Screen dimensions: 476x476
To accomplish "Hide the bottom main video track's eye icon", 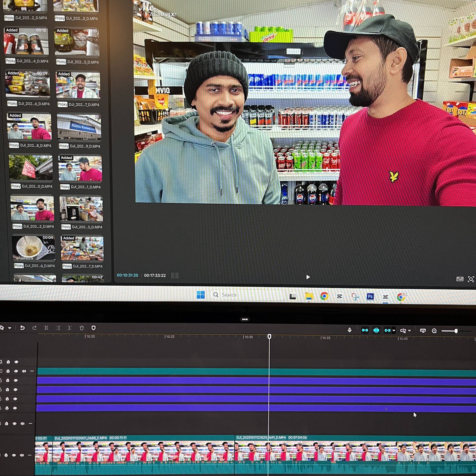I will coord(14,455).
